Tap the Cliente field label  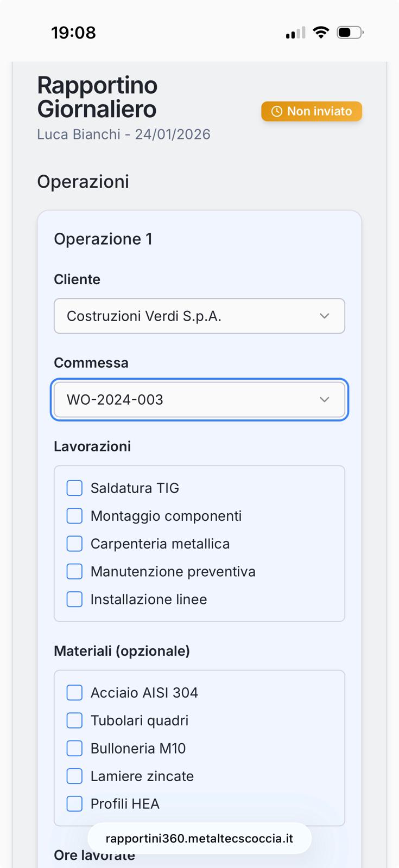pos(77,279)
